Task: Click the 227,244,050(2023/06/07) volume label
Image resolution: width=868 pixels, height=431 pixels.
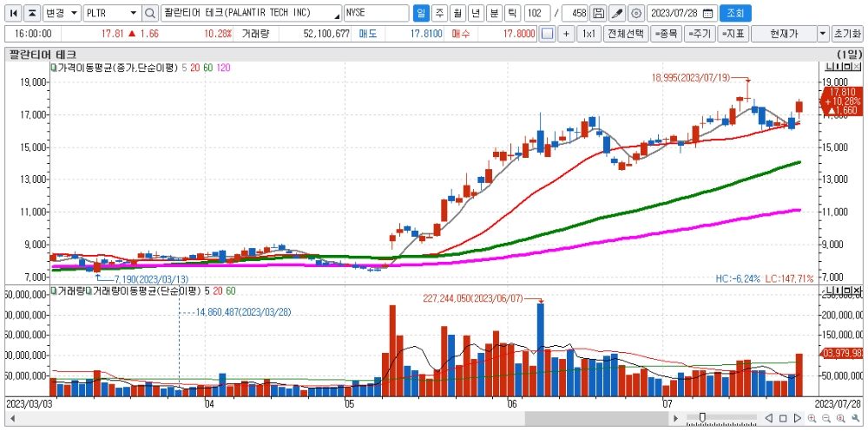Action: 473,298
